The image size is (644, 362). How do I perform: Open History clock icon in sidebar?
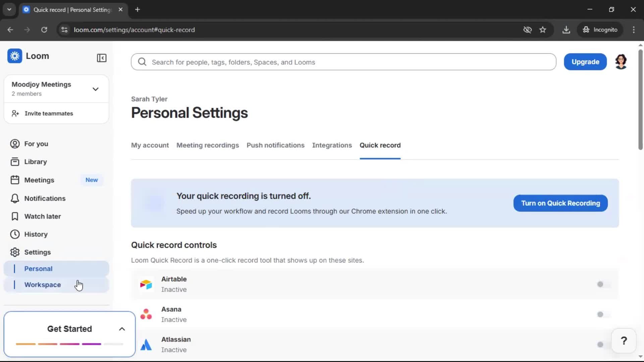pyautogui.click(x=14, y=234)
